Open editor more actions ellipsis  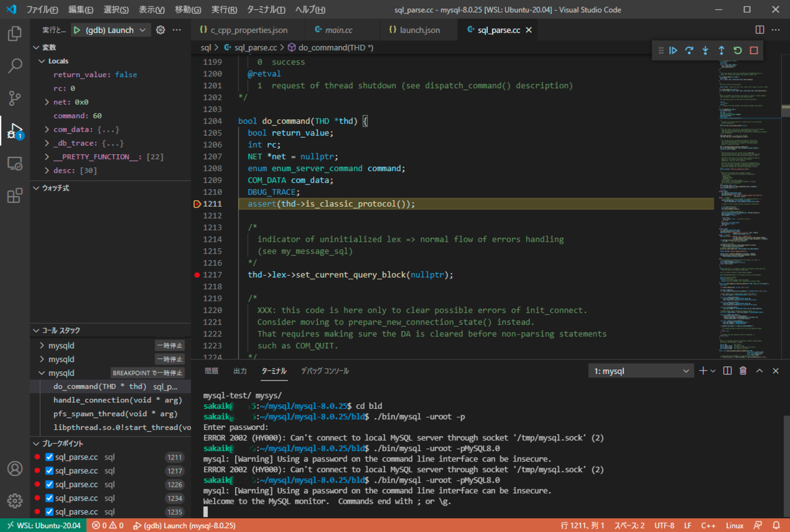pyautogui.click(x=776, y=30)
